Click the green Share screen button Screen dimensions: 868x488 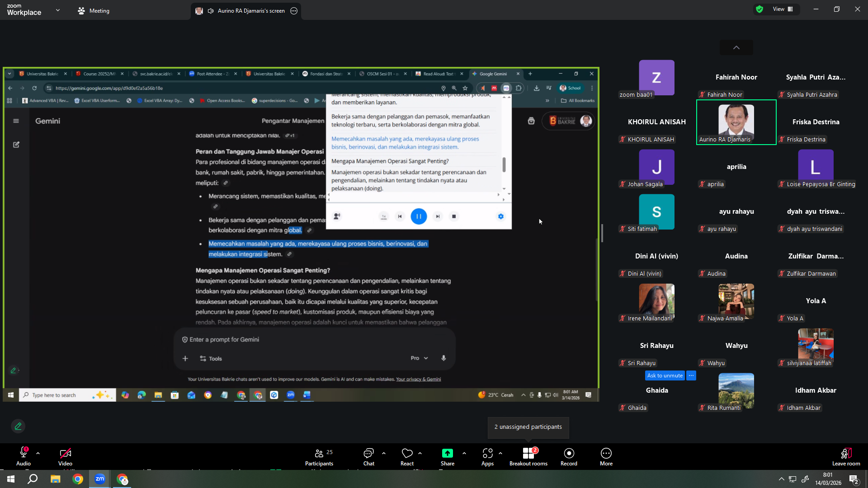[448, 457]
